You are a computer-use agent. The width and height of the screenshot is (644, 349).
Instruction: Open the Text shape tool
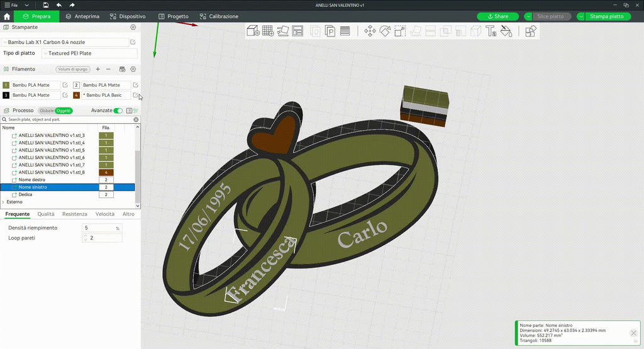tap(491, 31)
